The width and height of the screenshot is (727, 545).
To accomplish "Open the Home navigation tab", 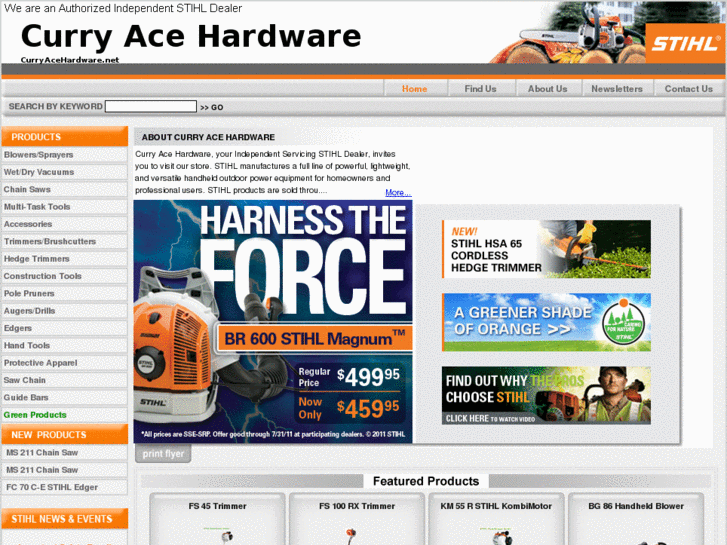I will point(415,89).
